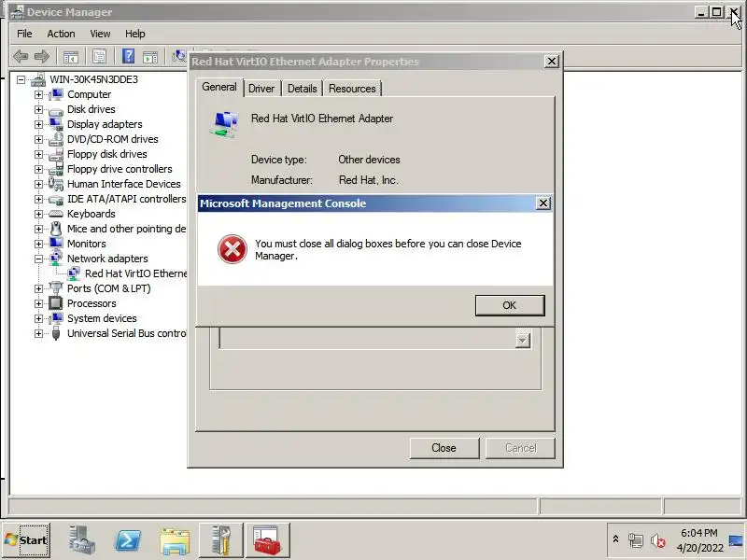Viewport: 747px width, 560px height.
Task: Open Windows PowerShell from the taskbar
Action: [x=129, y=540]
